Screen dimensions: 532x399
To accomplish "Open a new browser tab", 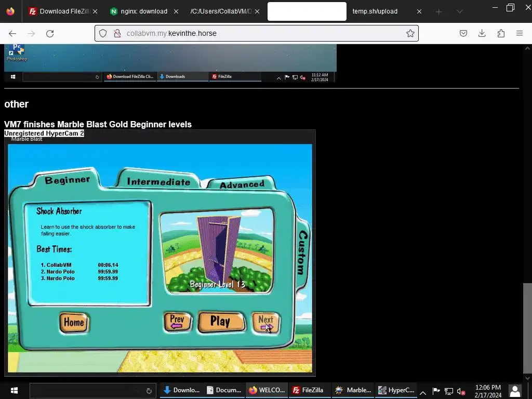I will [438, 12].
